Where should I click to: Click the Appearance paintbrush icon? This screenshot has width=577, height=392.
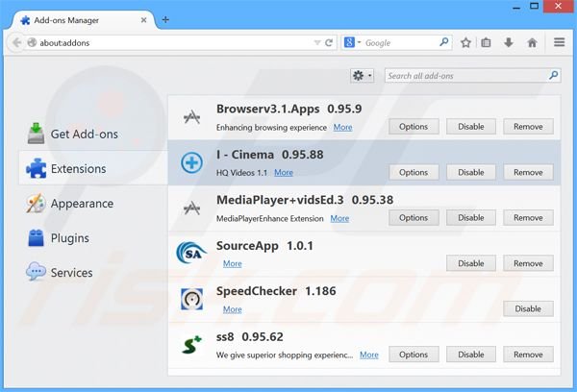point(36,204)
